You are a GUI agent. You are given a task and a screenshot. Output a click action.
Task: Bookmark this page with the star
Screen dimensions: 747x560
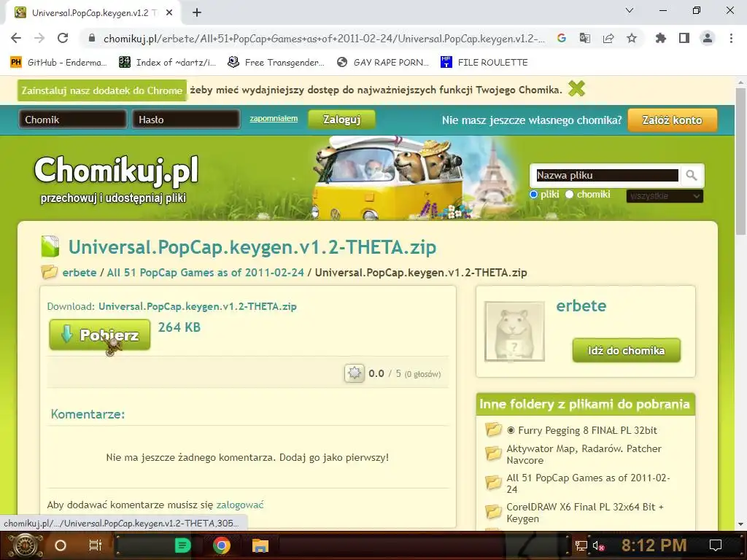coord(632,38)
